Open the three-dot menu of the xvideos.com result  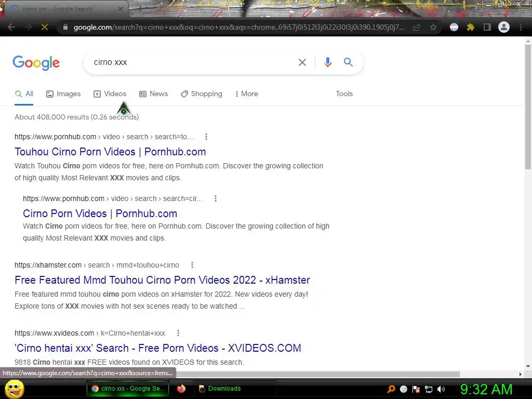click(x=178, y=333)
